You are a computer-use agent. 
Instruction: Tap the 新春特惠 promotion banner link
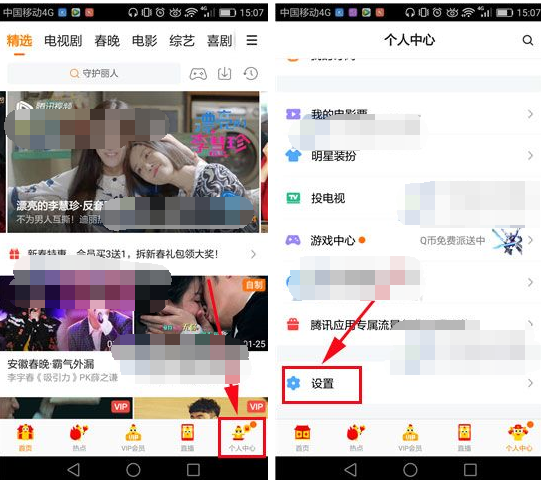(134, 254)
